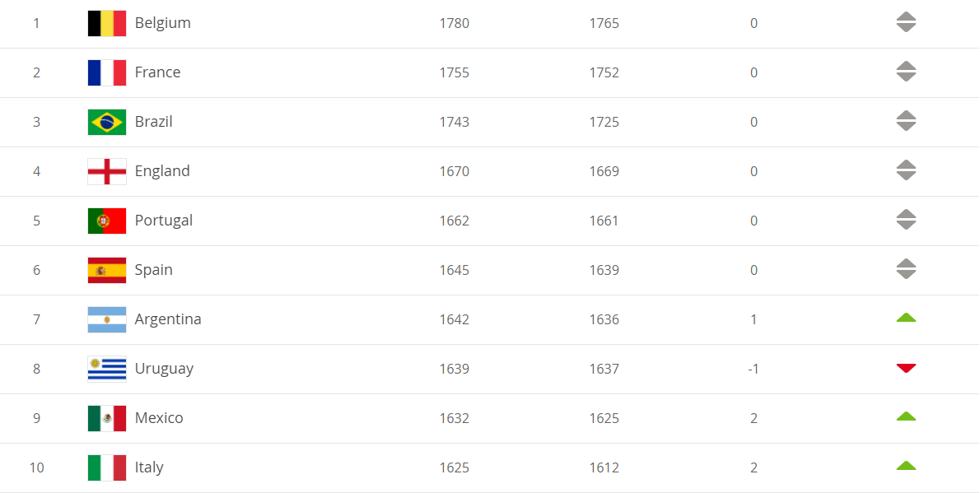980x493 pixels.
Task: Click the rank number 3 cell
Action: [x=36, y=122]
